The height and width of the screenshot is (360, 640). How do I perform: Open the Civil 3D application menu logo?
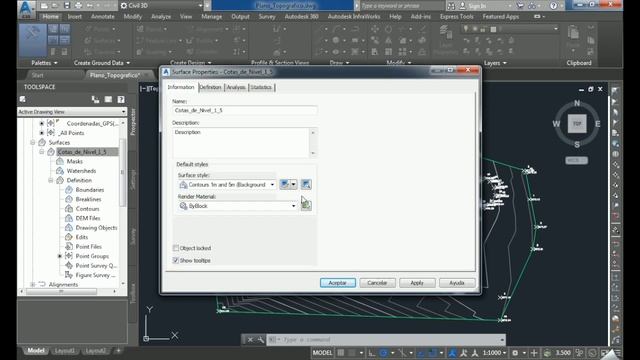(x=27, y=9)
